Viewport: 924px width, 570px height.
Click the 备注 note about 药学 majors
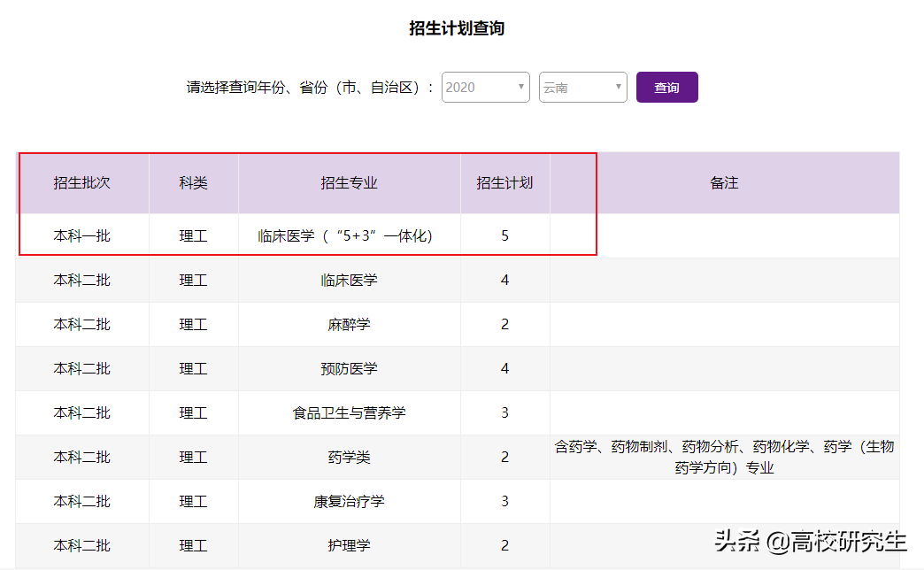tap(725, 458)
